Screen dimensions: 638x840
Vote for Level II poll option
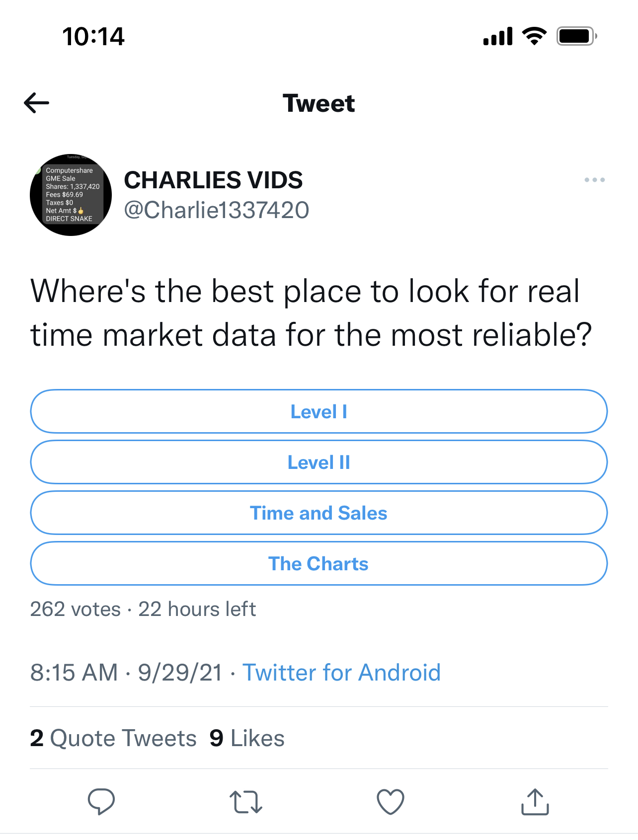point(319,462)
